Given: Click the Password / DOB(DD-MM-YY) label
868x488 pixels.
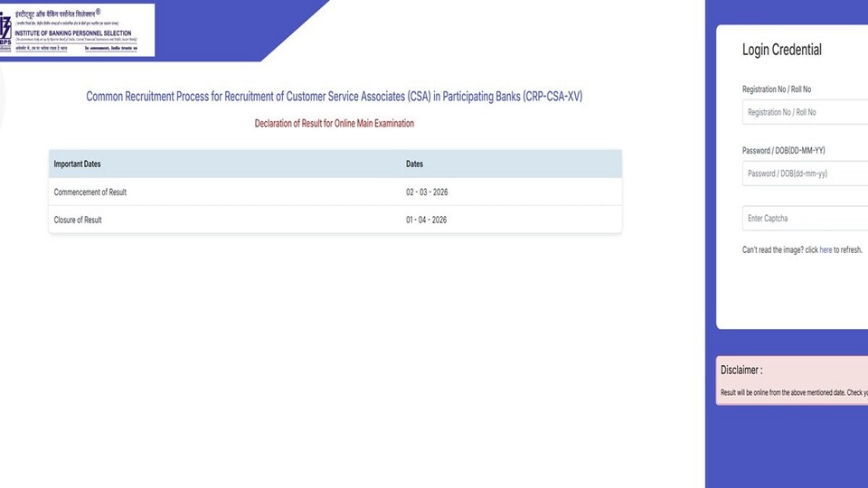Looking at the screenshot, I should 783,151.
